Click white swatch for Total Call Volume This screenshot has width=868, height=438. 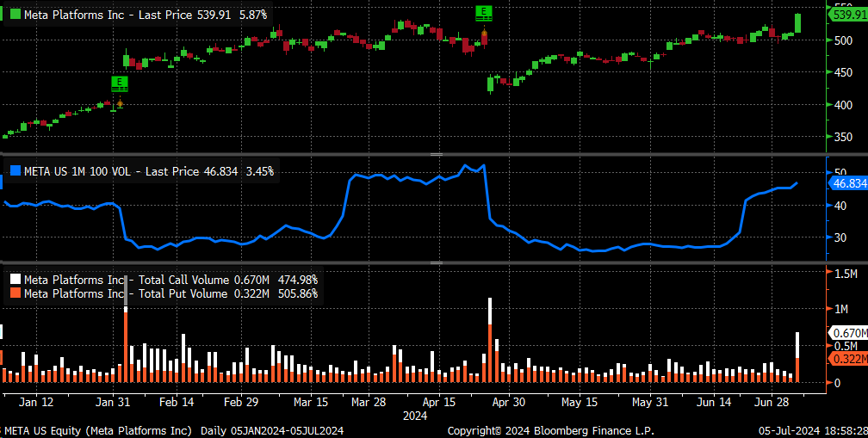(x=15, y=280)
